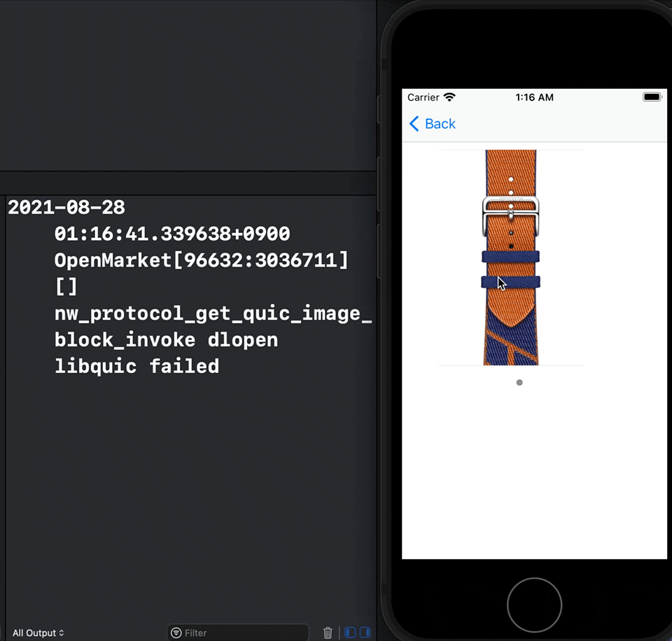
Task: Click the Carrier label in status bar
Action: coord(423,97)
